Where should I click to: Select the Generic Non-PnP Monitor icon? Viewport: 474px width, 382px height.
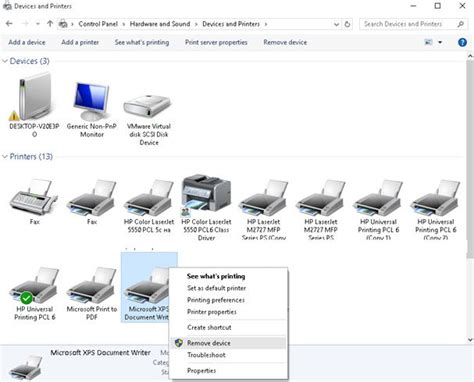pyautogui.click(x=92, y=102)
